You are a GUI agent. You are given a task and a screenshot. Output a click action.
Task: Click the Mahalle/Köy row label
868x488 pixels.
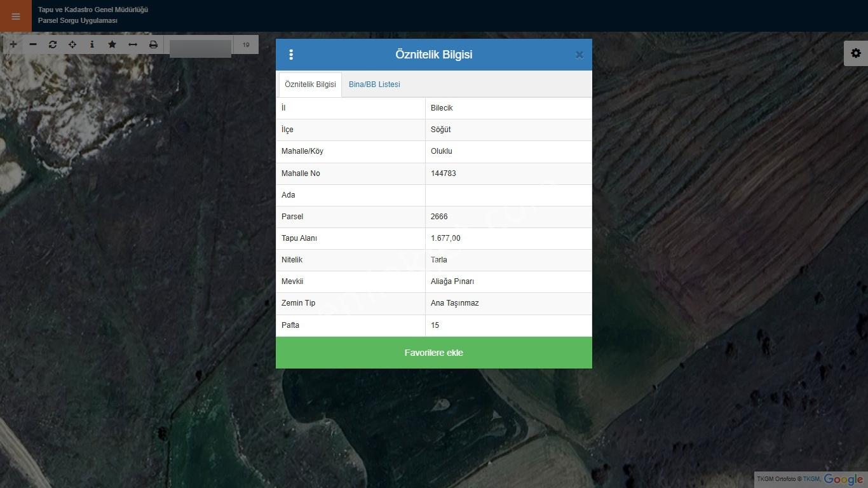[x=302, y=151]
